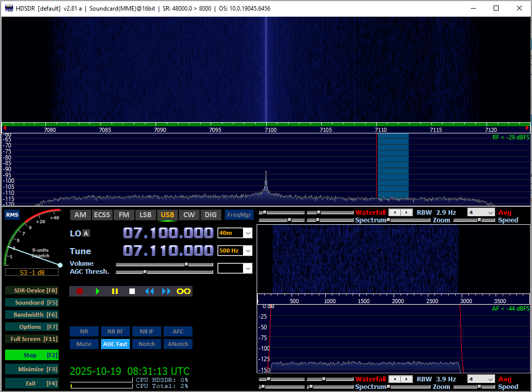Image resolution: width=532 pixels, height=392 pixels.
Task: Click the red record button
Action: click(79, 291)
